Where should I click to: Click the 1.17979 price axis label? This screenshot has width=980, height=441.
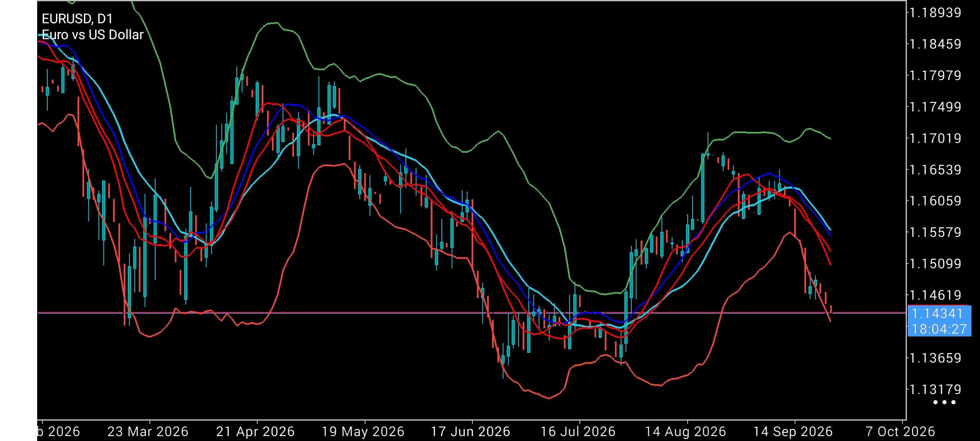[x=935, y=76]
